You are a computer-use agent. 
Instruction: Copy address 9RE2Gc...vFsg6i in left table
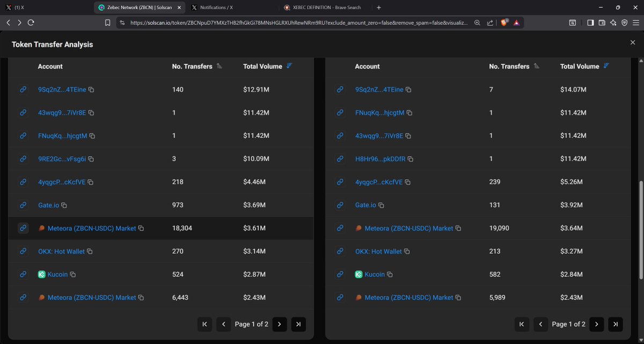[91, 159]
